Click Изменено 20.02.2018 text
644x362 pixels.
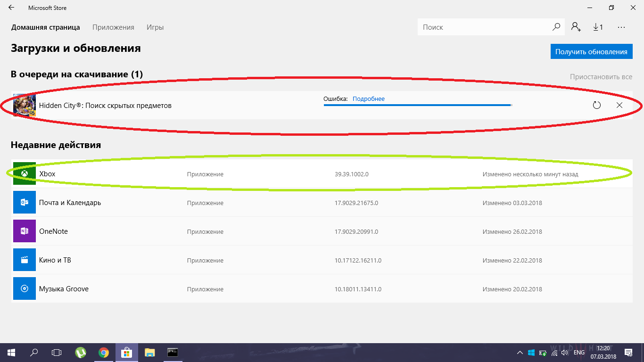(x=512, y=289)
